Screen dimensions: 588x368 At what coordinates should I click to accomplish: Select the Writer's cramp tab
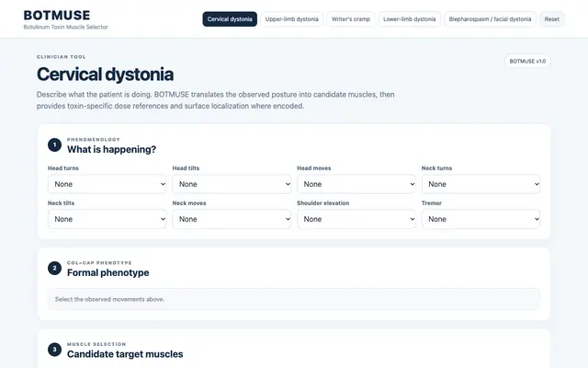[x=351, y=19]
